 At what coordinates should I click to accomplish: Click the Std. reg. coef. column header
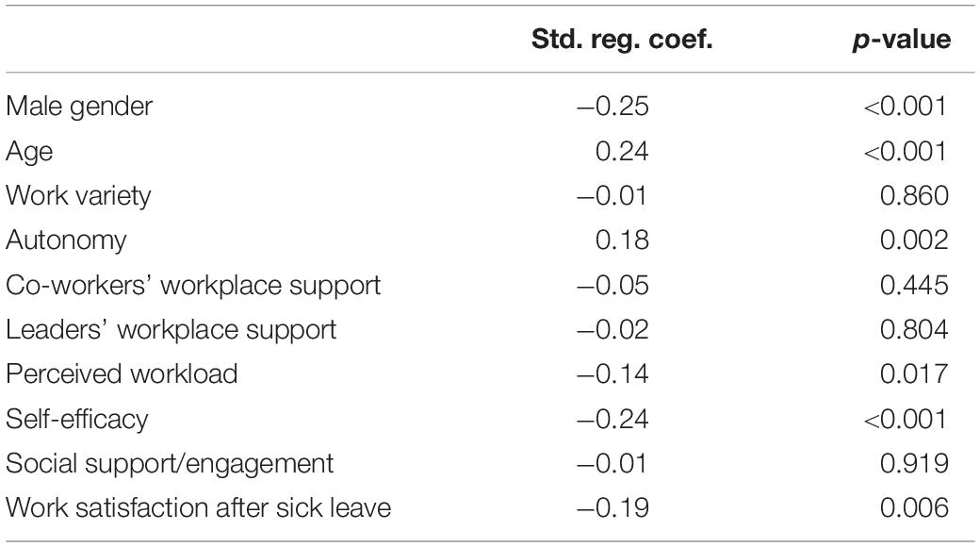pyautogui.click(x=622, y=40)
